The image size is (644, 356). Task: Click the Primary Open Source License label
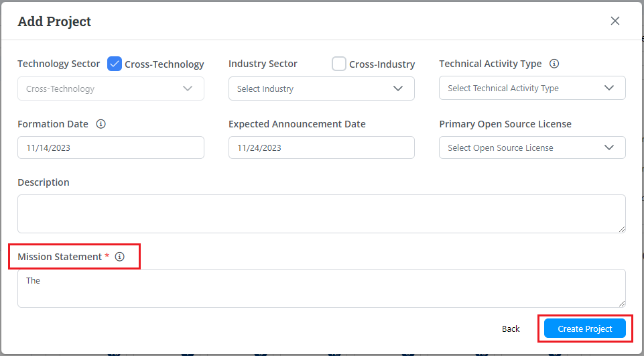click(x=505, y=124)
